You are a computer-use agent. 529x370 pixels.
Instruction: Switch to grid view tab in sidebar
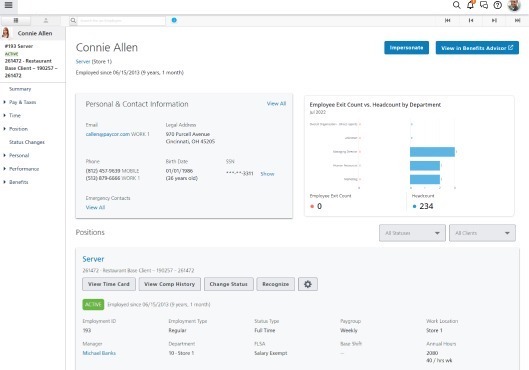pyautogui.click(x=16, y=21)
